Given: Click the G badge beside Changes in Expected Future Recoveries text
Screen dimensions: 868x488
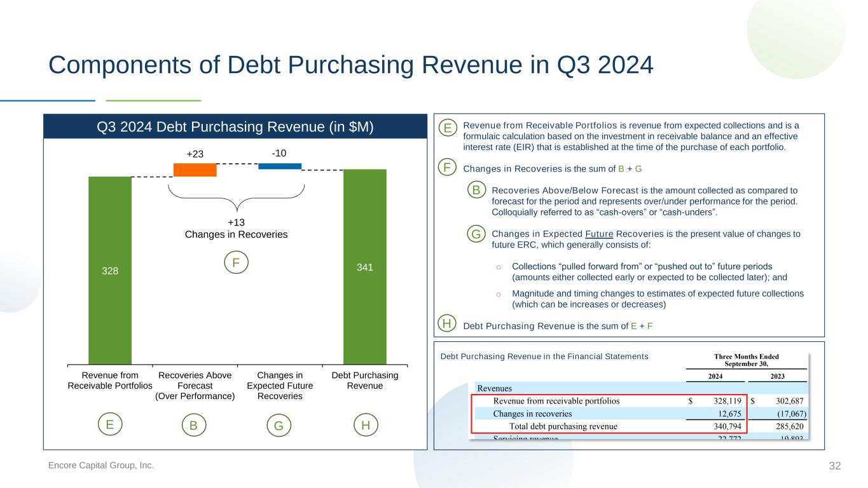Looking at the screenshot, I should point(476,234).
